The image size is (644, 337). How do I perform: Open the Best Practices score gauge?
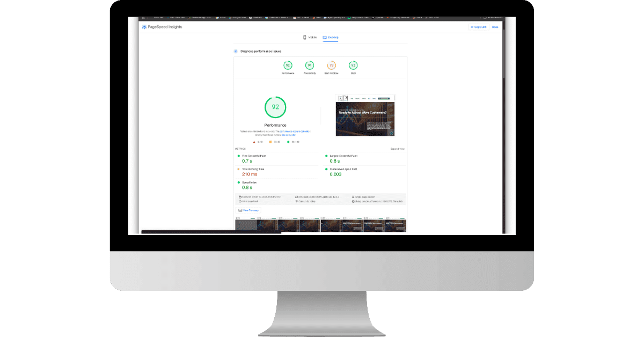(331, 64)
